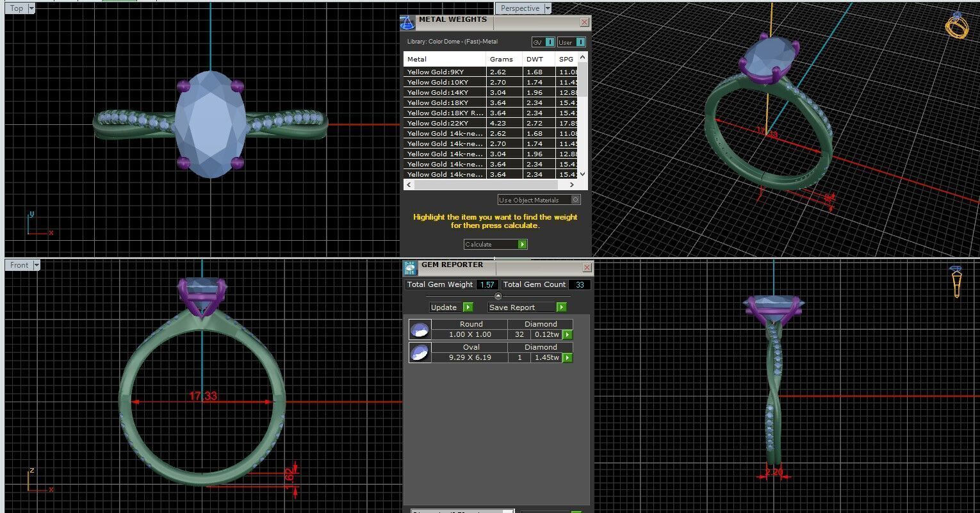
Task: Click the 0.12tw weight cell
Action: (x=547, y=334)
